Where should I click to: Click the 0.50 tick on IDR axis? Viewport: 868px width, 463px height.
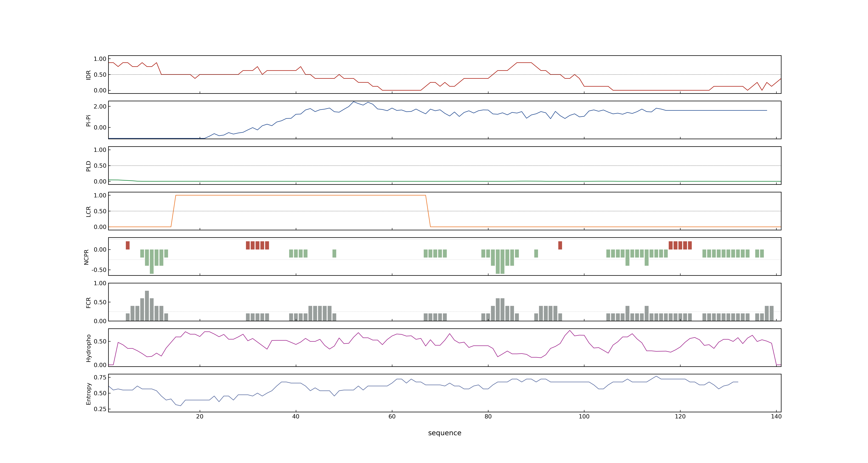[x=100, y=75]
